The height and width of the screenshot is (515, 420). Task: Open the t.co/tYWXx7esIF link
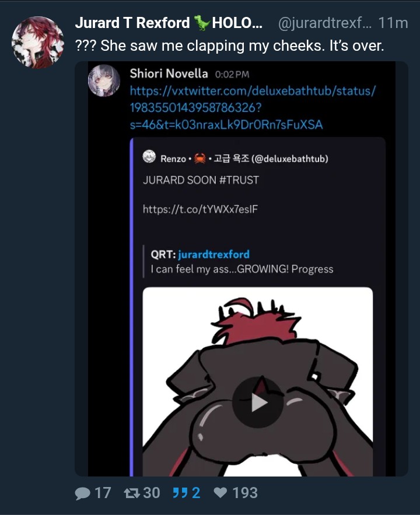pos(200,209)
